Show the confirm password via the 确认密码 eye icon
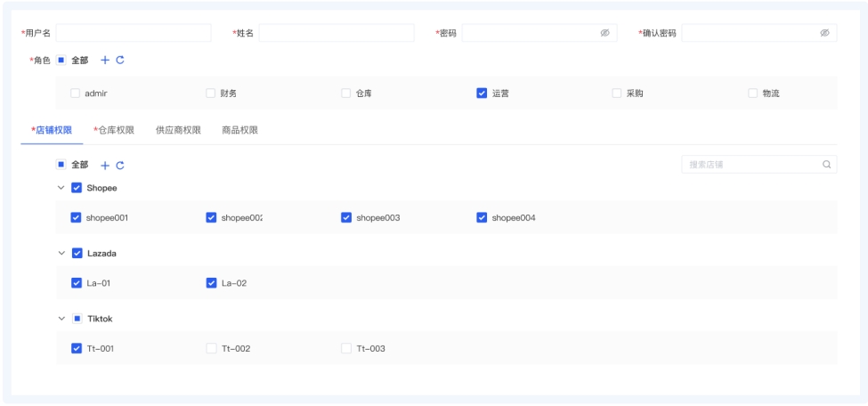Image resolution: width=868 pixels, height=406 pixels. [x=824, y=33]
